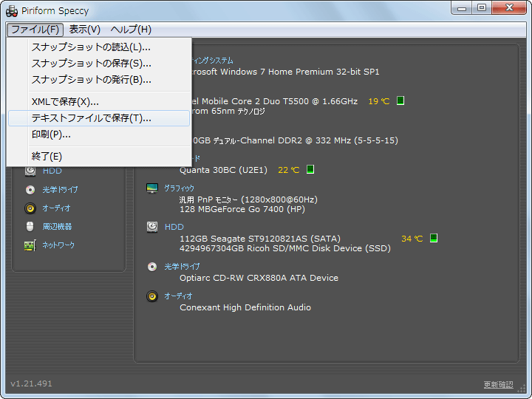Maximize the Speccy window

coord(482,8)
